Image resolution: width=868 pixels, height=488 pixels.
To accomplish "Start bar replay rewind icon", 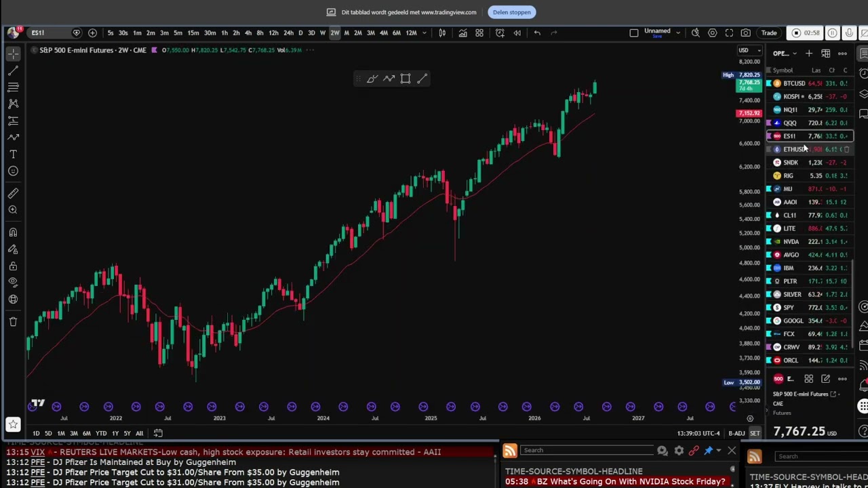I will pyautogui.click(x=517, y=33).
